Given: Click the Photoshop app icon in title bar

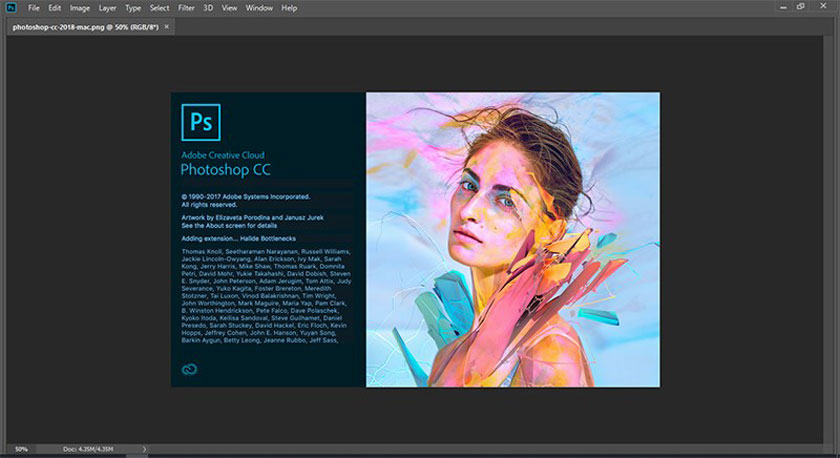Looking at the screenshot, I should tap(11, 7).
